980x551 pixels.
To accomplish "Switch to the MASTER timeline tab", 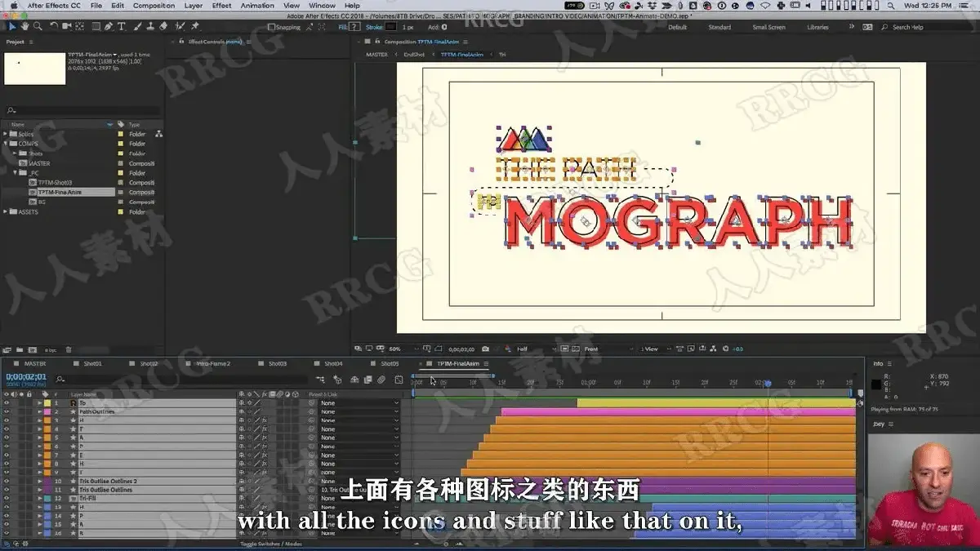I will [35, 363].
